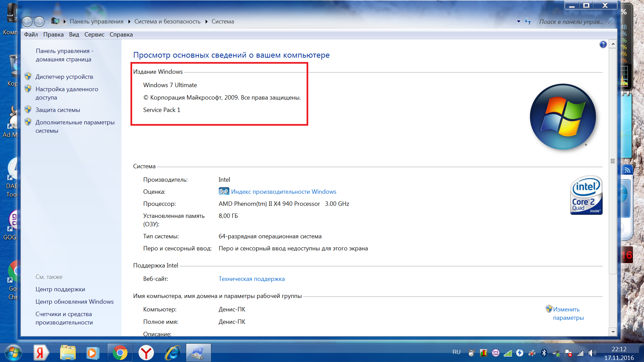Click Изменить параметры link
The width and height of the screenshot is (644, 362).
568,313
